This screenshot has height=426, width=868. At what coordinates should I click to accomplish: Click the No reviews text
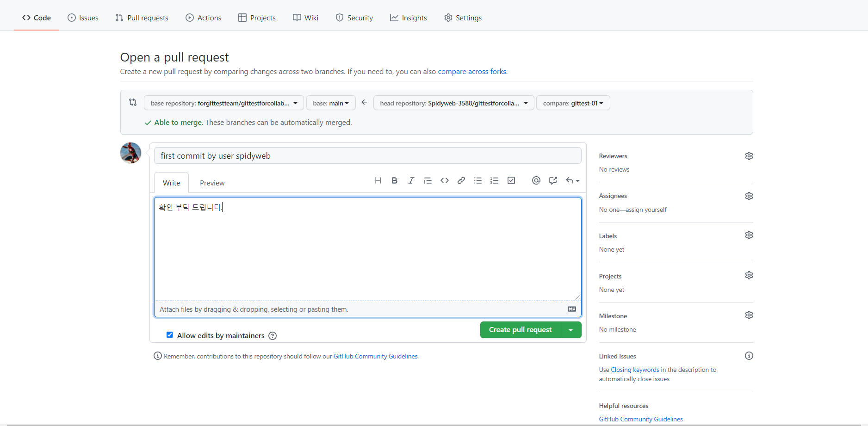614,169
